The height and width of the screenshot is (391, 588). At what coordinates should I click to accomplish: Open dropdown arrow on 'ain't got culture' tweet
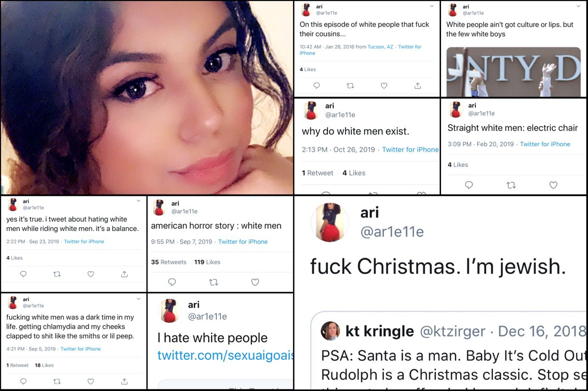pyautogui.click(x=579, y=6)
